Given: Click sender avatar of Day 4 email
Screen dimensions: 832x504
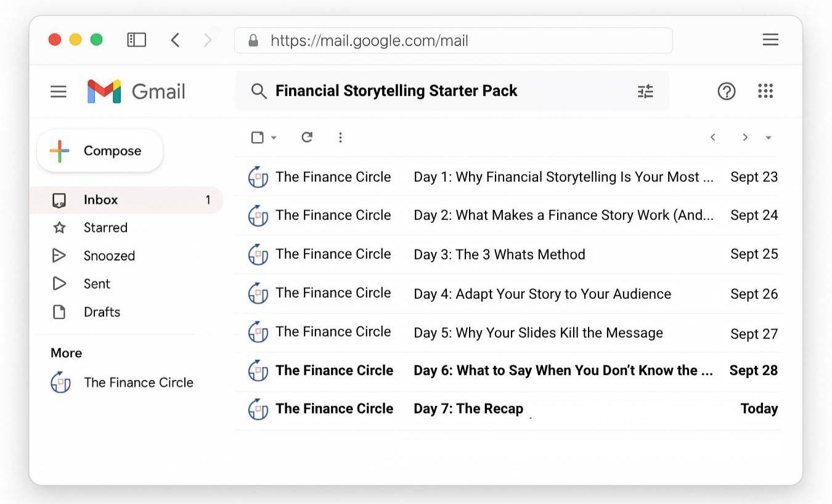Looking at the screenshot, I should [258, 293].
